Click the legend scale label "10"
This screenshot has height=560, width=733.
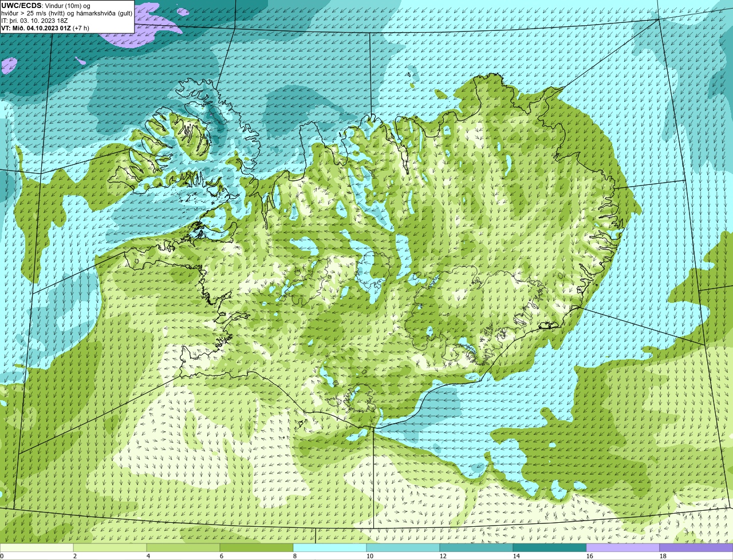click(x=370, y=556)
